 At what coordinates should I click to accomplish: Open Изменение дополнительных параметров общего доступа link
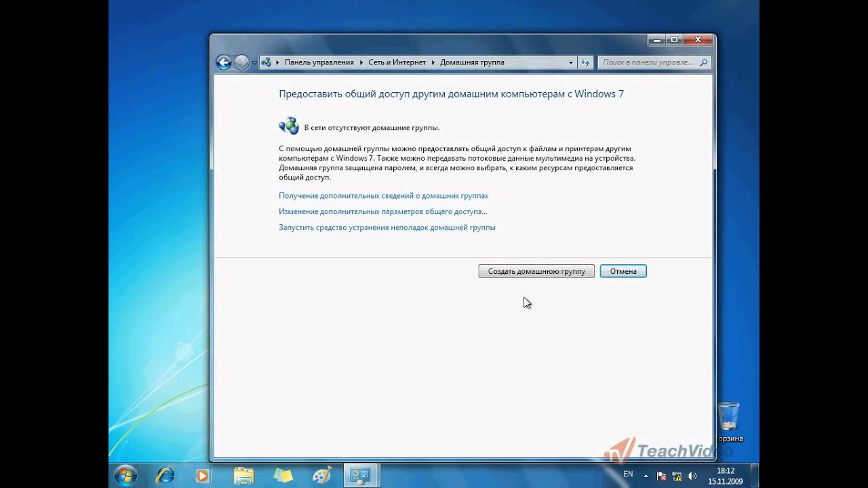pyautogui.click(x=383, y=211)
